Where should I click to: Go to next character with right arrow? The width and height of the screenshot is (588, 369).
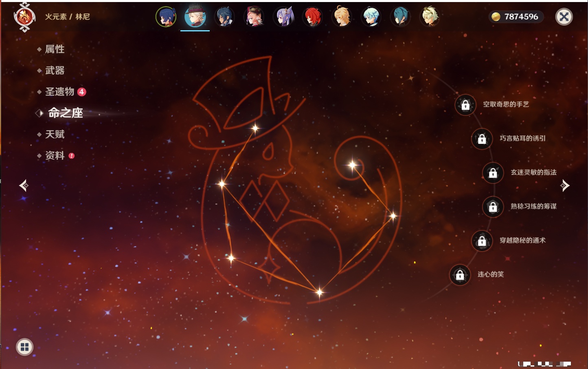(565, 186)
